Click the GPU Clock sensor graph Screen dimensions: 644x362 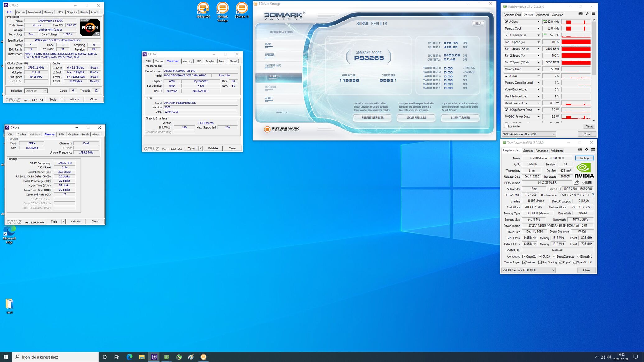576,22
